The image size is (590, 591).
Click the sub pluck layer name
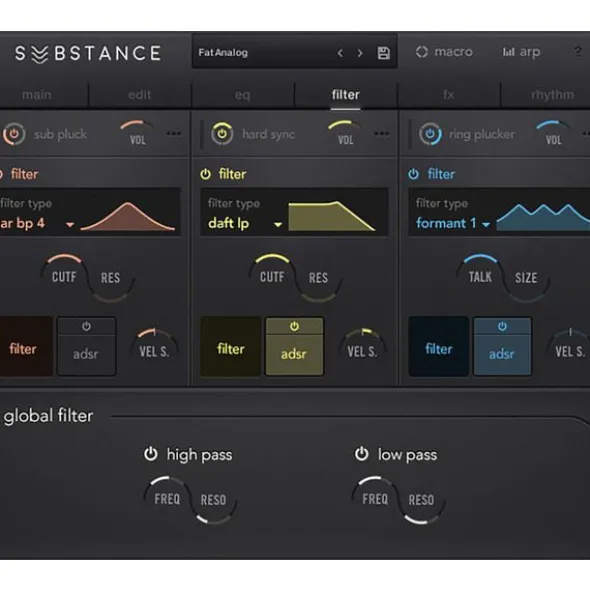60,134
